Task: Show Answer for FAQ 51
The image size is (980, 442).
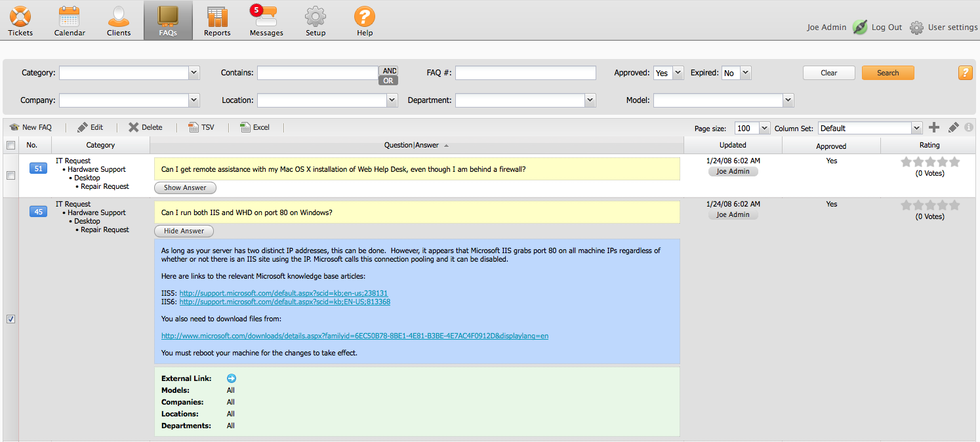Action: click(185, 188)
